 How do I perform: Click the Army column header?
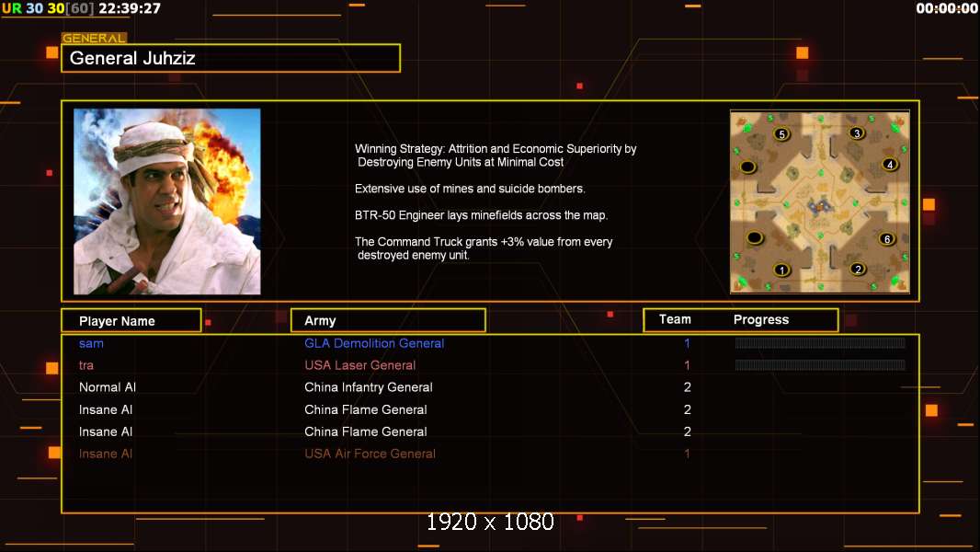[388, 321]
